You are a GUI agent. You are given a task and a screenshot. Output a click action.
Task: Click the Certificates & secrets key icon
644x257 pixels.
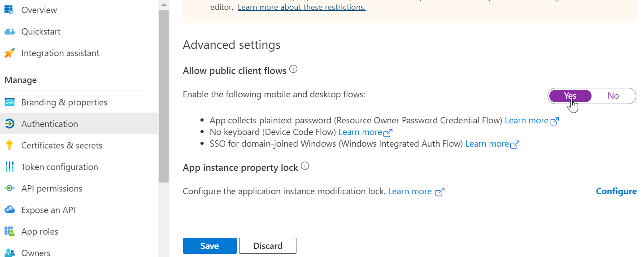[9, 145]
